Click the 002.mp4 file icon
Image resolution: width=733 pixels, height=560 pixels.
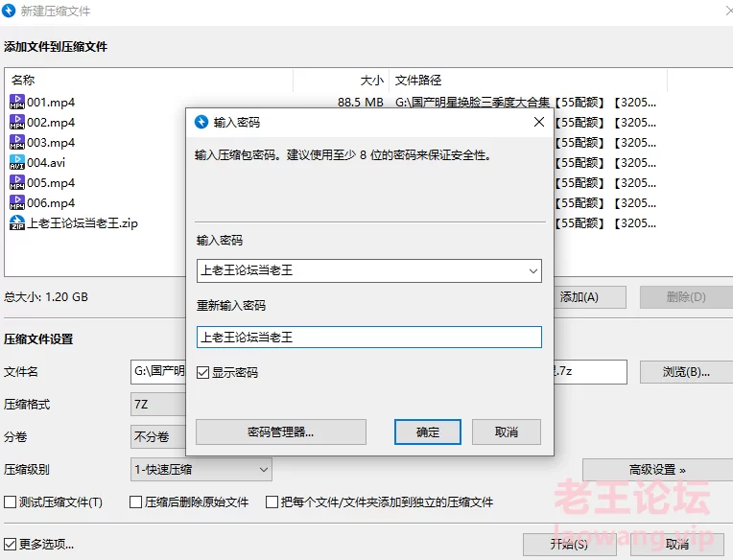[17, 122]
